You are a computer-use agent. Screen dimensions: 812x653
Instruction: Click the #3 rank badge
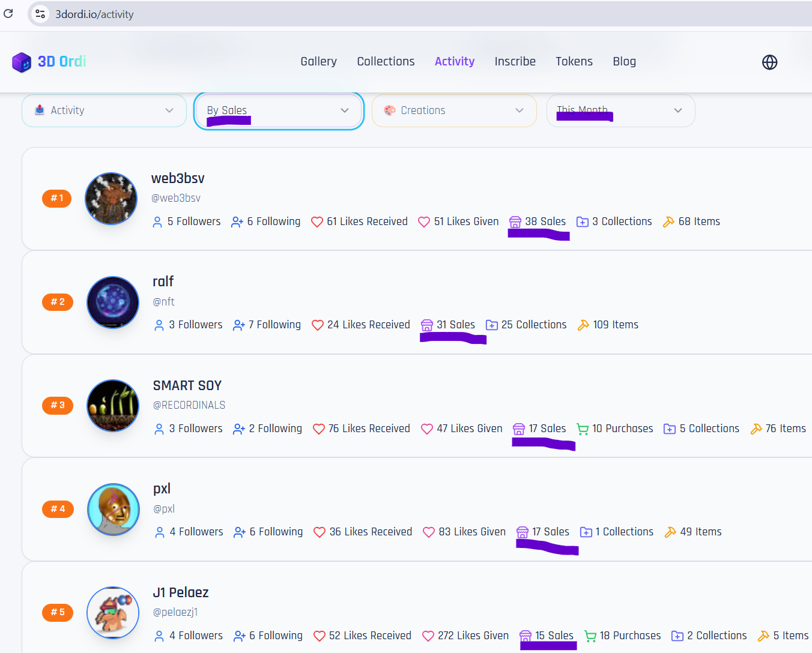pos(58,405)
